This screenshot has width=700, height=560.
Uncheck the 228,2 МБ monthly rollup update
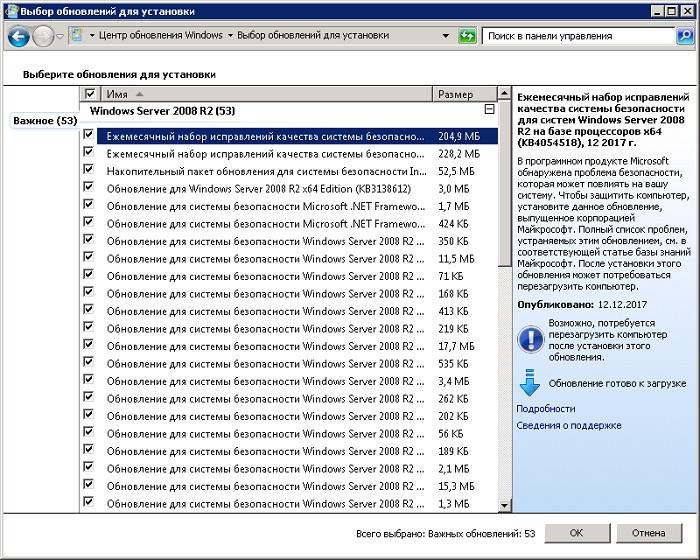[x=88, y=152]
